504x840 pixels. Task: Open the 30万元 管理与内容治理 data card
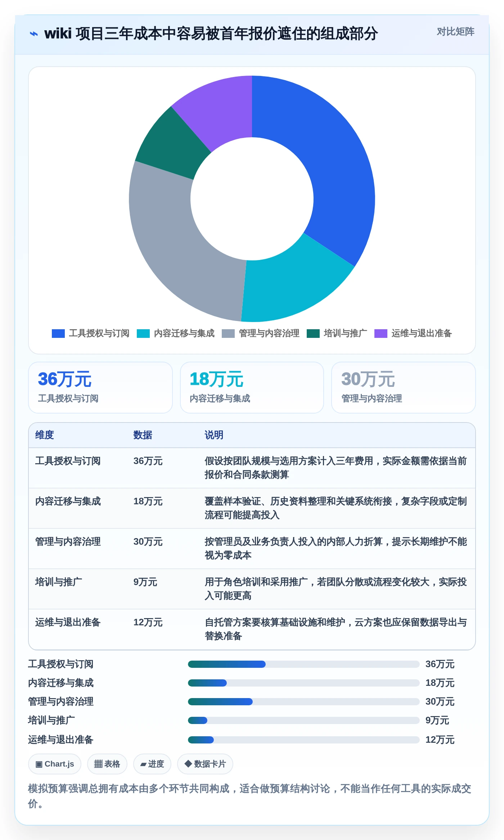[x=404, y=388]
